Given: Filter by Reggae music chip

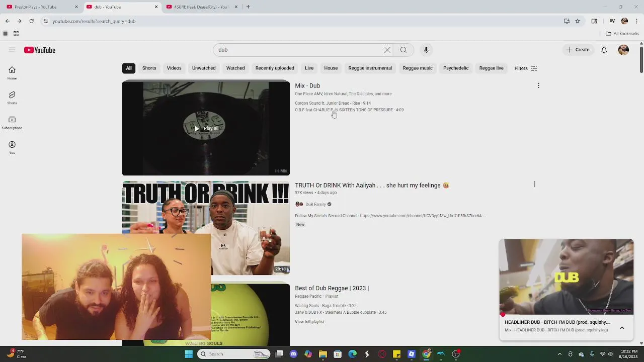Looking at the screenshot, I should click(x=418, y=68).
